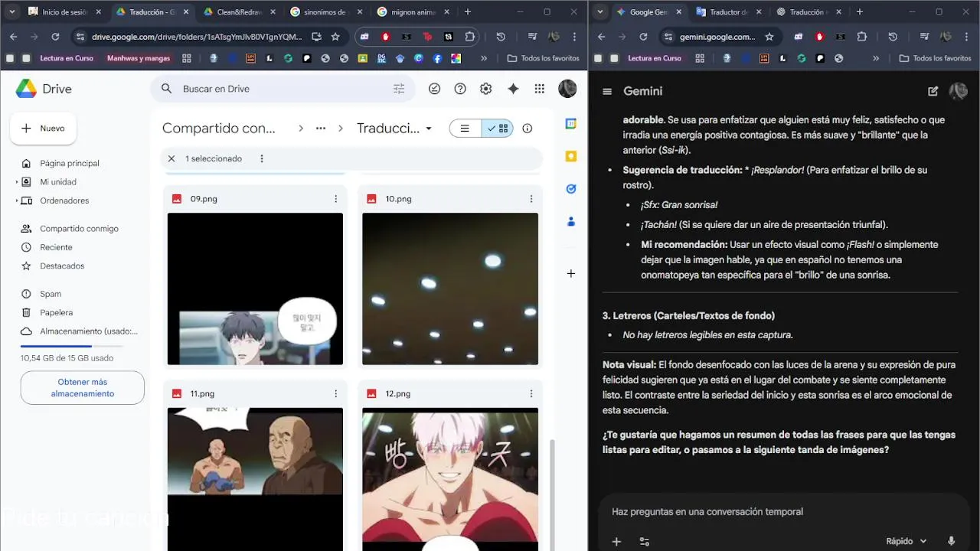The image size is (980, 551).
Task: Switch to the Inicio de sesión tab
Action: (x=64, y=12)
